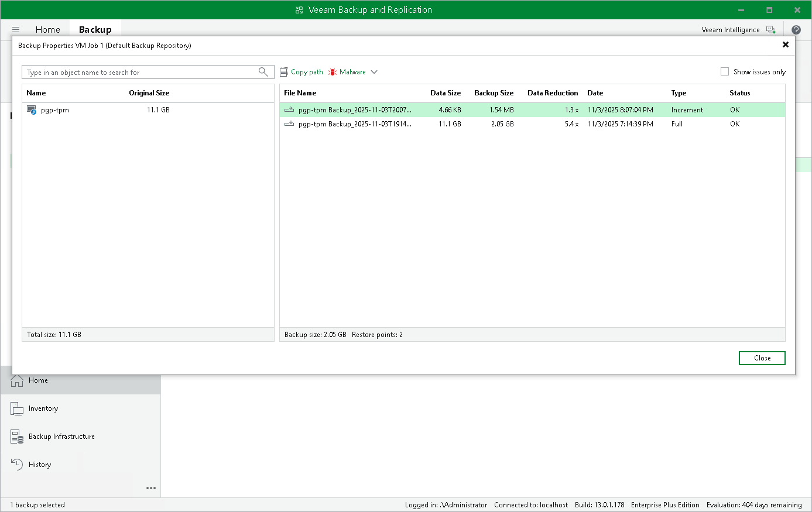
Task: Open the help question mark icon
Action: pos(796,30)
